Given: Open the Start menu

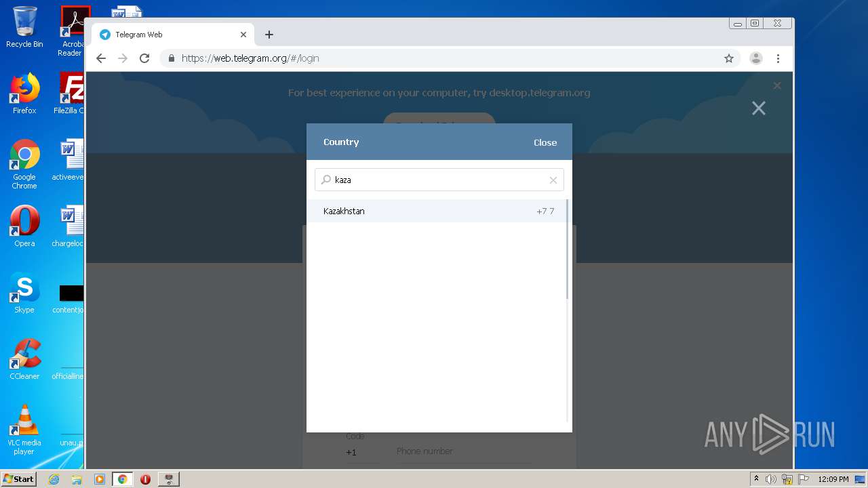Looking at the screenshot, I should tap(18, 479).
